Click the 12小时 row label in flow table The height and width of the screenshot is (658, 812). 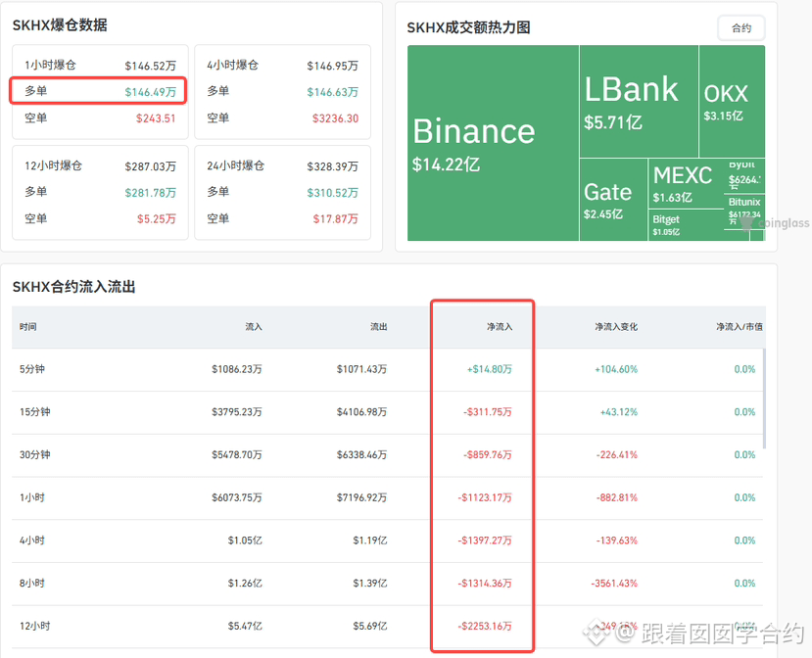[34, 626]
